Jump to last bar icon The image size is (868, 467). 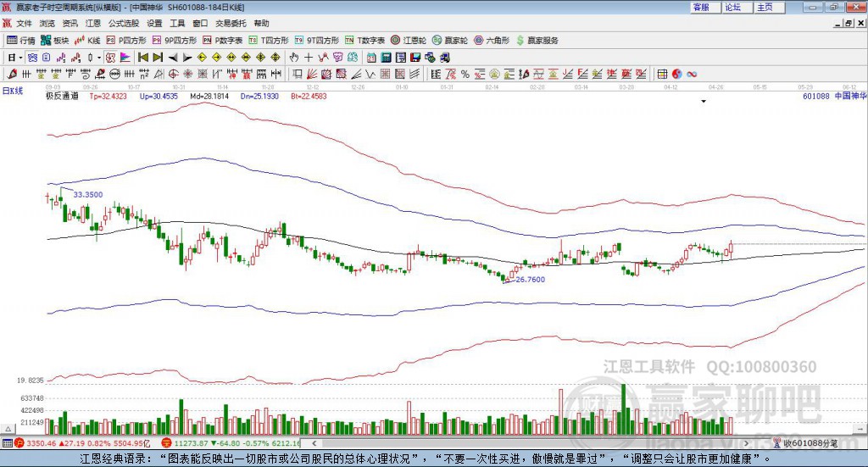(158, 58)
